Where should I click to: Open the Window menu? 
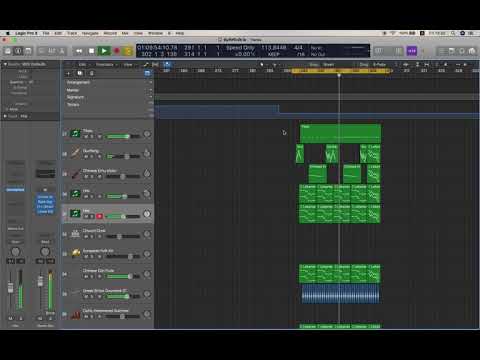click(x=155, y=33)
